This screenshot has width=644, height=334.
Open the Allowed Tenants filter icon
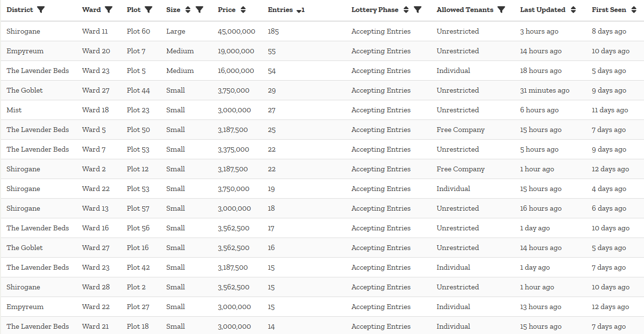point(501,10)
